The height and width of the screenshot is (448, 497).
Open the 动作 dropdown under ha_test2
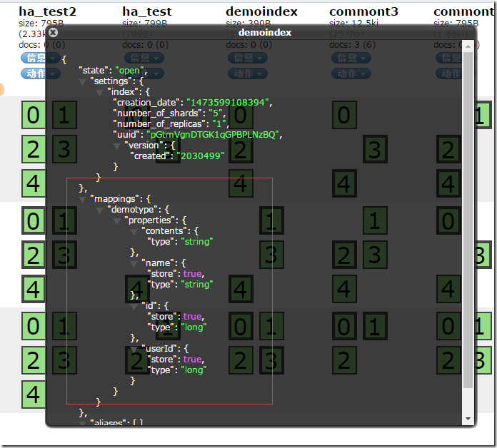[x=40, y=73]
